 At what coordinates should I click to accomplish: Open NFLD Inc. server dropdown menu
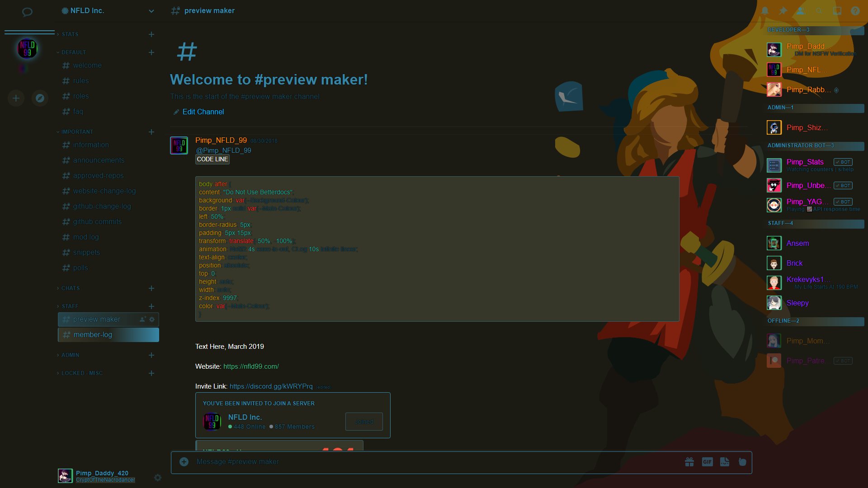point(151,11)
